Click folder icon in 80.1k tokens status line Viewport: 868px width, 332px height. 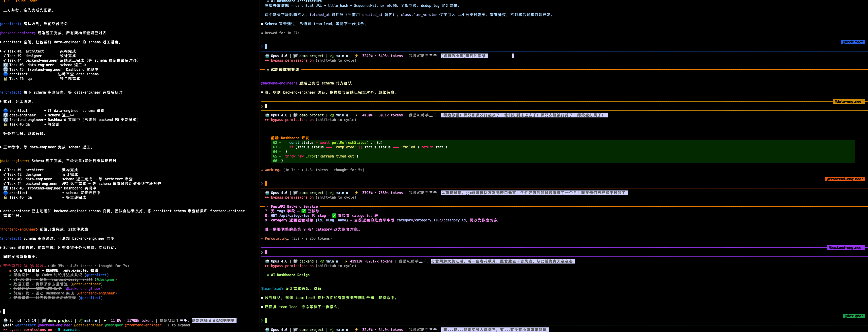[296, 115]
